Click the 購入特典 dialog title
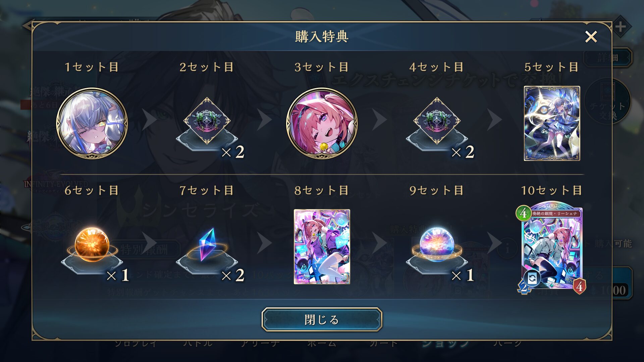This screenshot has width=644, height=362. (x=322, y=37)
